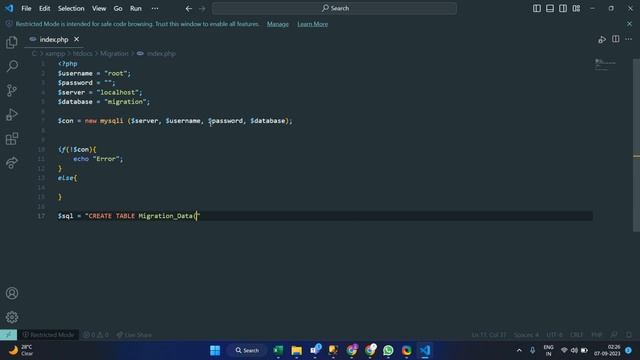Open the Accounts menu icon
The width and height of the screenshot is (640, 360).
pyautogui.click(x=12, y=293)
